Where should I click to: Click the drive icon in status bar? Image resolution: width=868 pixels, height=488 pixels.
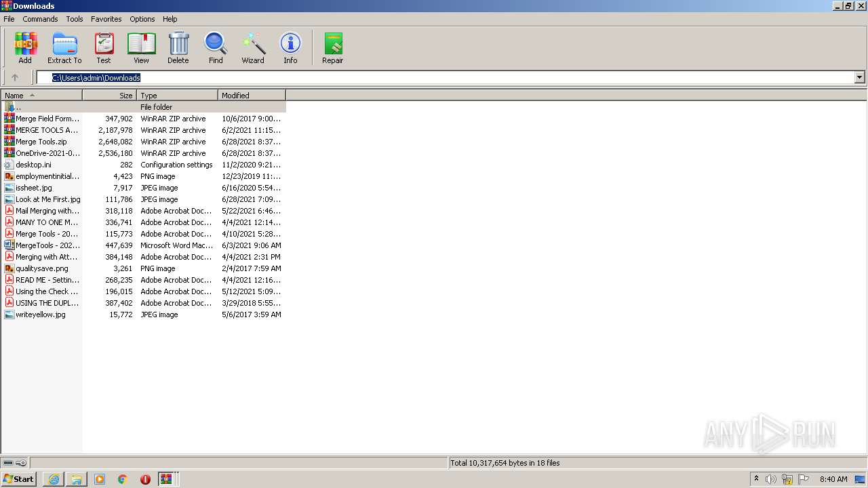(8, 463)
